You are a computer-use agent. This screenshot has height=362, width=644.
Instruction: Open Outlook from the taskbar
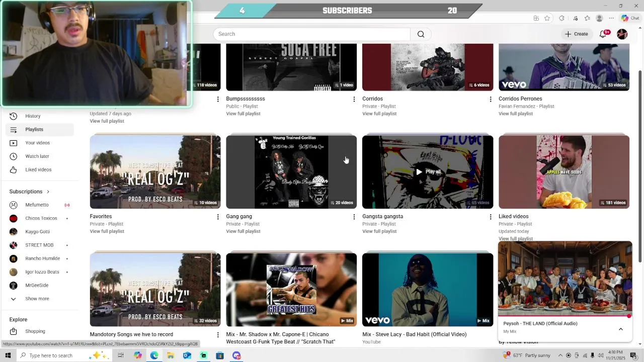(x=187, y=355)
